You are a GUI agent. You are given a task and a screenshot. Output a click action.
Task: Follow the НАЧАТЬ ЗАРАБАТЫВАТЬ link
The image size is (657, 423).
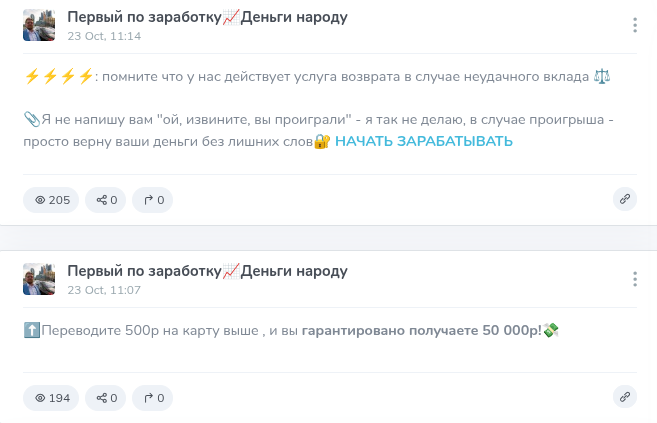pos(424,142)
